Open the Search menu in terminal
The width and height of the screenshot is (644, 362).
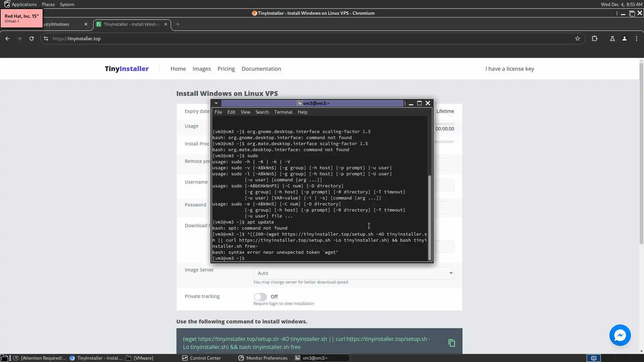[262, 112]
